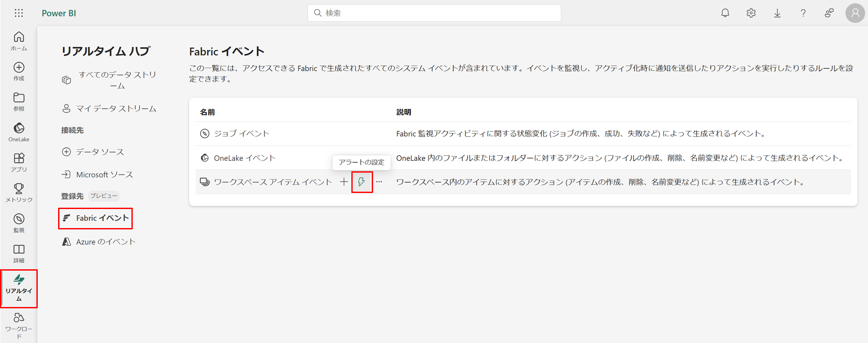Click the 名前 column header
Image resolution: width=868 pixels, height=343 pixels.
207,112
